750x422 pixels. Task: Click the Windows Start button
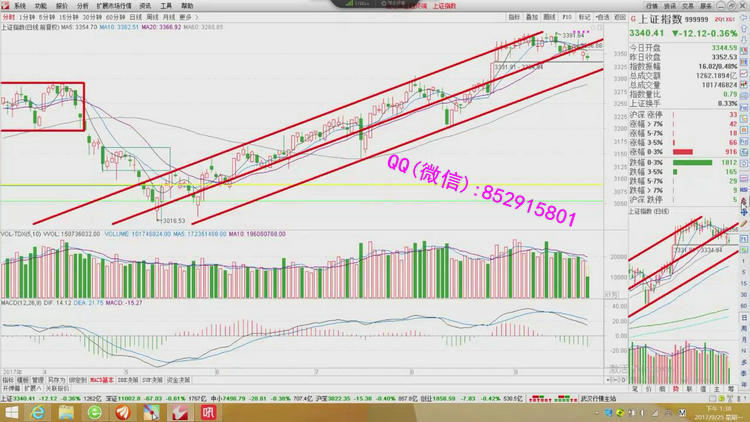click(x=10, y=410)
